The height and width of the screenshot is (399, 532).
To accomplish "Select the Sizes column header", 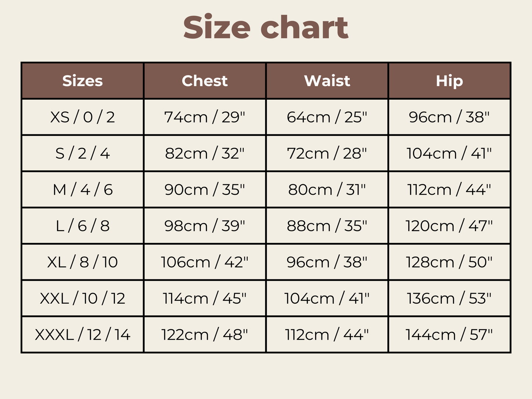I will [82, 81].
